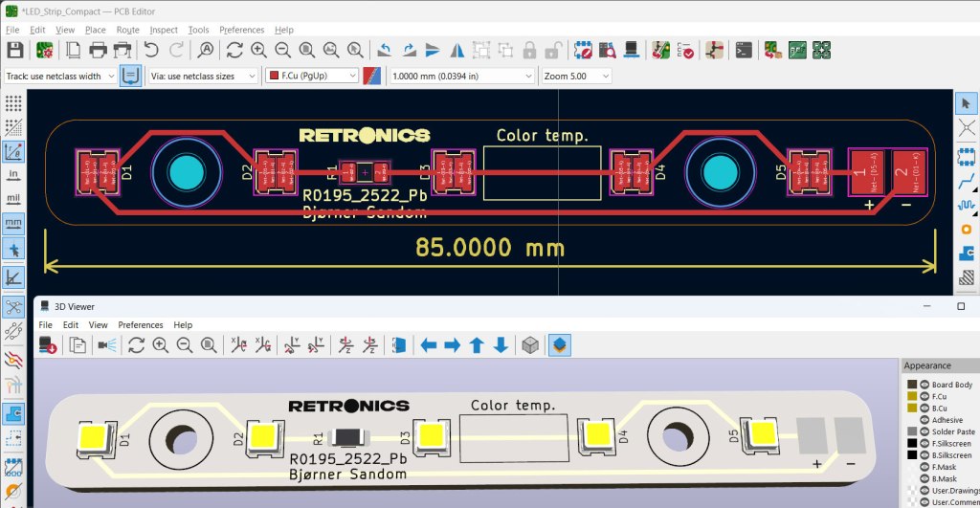The image size is (980, 508).
Task: Open the Route menu
Action: click(x=127, y=30)
